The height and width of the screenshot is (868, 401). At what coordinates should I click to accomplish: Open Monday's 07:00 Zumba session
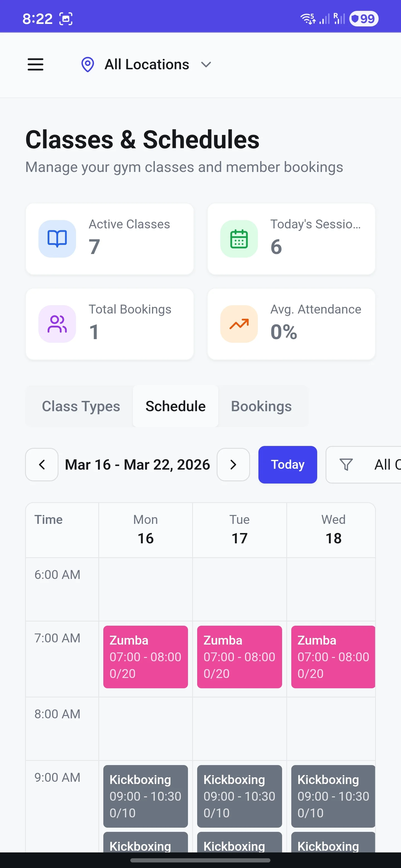[x=145, y=656]
